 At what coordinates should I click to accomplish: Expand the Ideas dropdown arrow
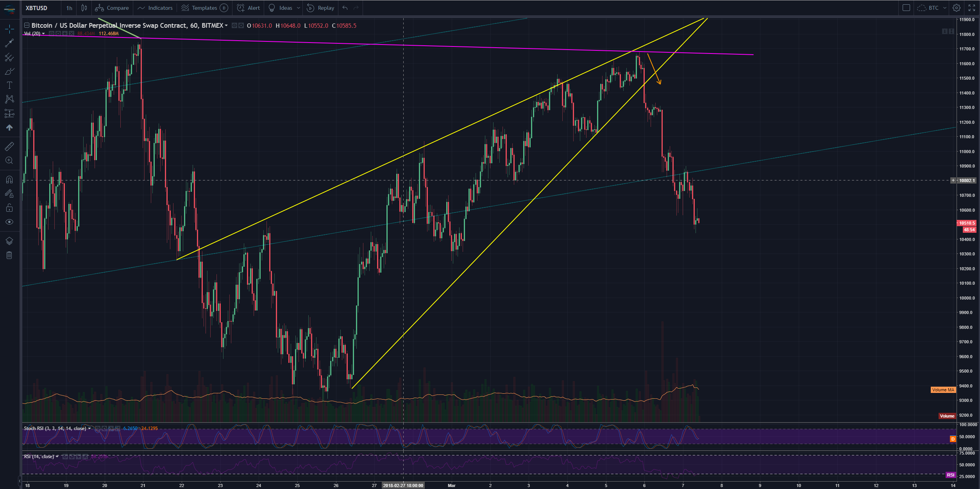coord(299,8)
